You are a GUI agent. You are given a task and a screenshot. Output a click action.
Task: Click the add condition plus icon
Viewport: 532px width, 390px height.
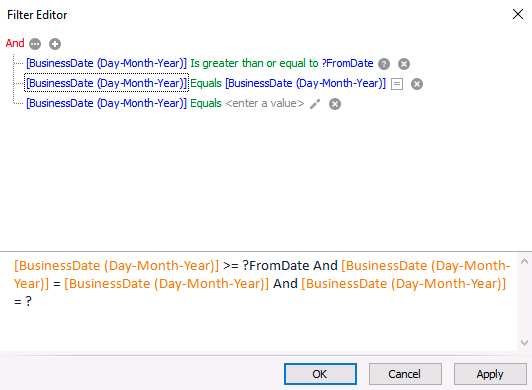tap(55, 44)
